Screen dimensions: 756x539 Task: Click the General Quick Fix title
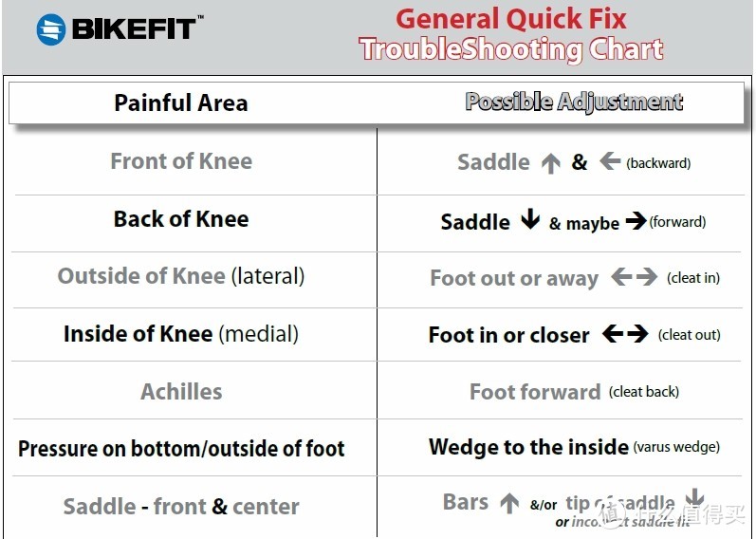(511, 19)
